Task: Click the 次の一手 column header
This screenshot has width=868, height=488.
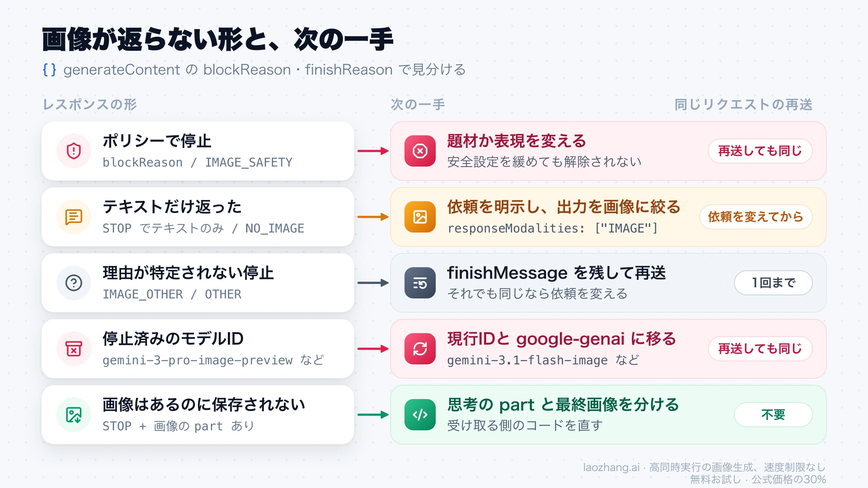Action: [418, 105]
